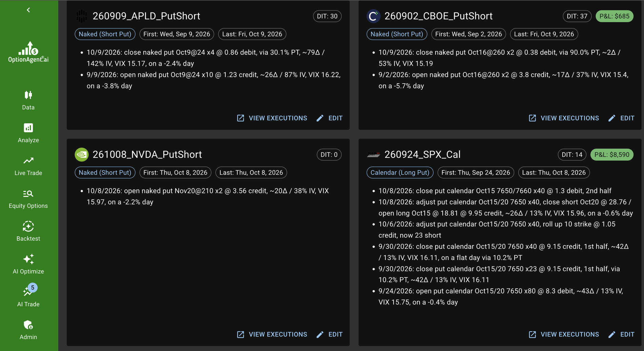This screenshot has height=351, width=644.
Task: Click the DIT: 14 badge
Action: (x=572, y=155)
